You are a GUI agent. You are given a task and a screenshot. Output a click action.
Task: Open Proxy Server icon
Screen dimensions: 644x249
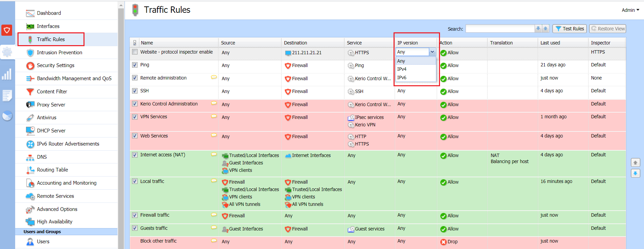pyautogui.click(x=30, y=105)
